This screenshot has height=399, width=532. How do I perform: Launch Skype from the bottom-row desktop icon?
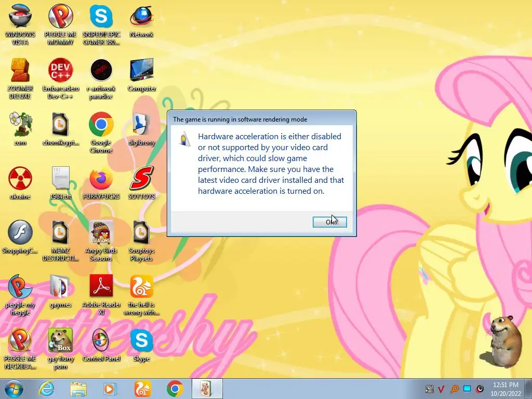(x=141, y=345)
